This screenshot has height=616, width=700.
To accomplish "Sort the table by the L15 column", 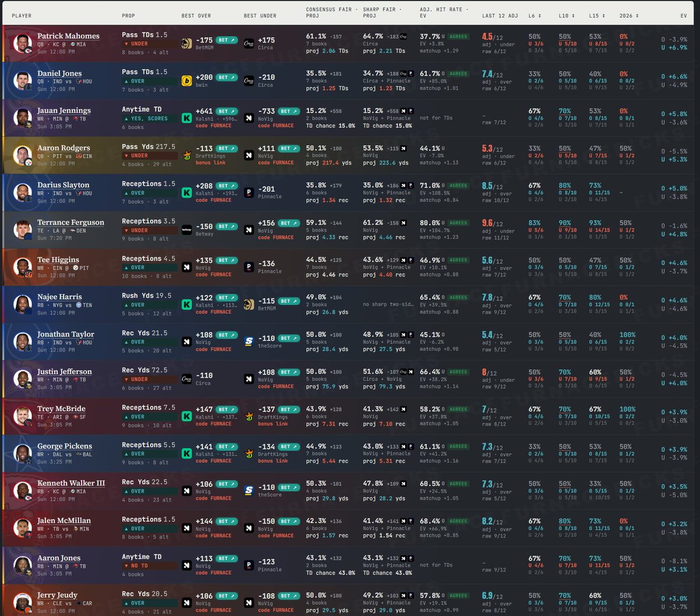I will [597, 16].
